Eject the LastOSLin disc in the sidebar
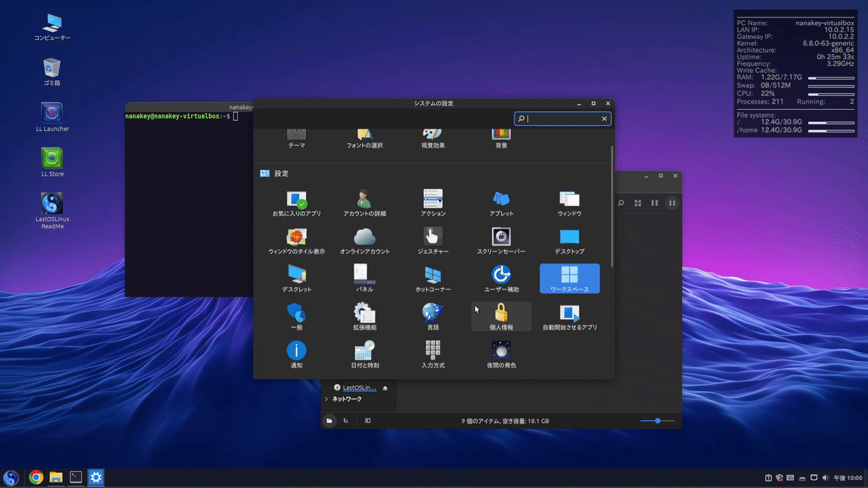This screenshot has width=868, height=488. pyautogui.click(x=386, y=388)
